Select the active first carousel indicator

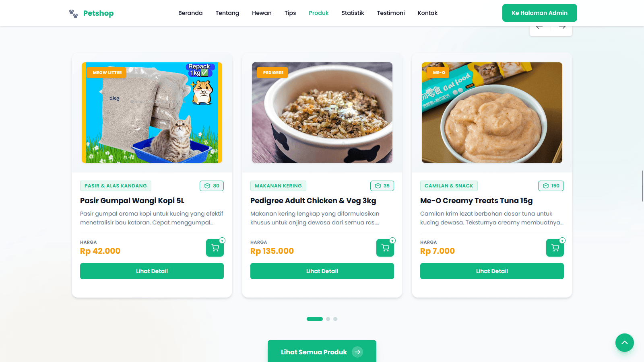315,319
